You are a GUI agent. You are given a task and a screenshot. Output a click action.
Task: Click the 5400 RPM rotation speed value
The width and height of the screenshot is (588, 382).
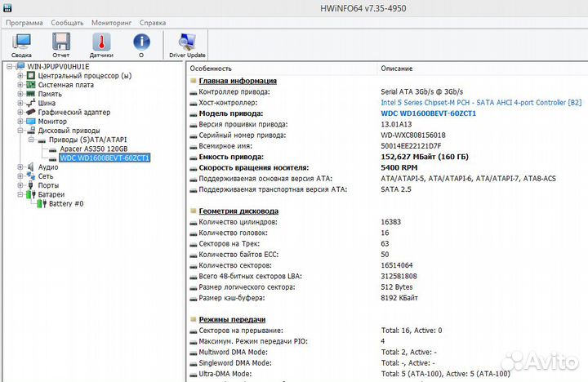[399, 167]
